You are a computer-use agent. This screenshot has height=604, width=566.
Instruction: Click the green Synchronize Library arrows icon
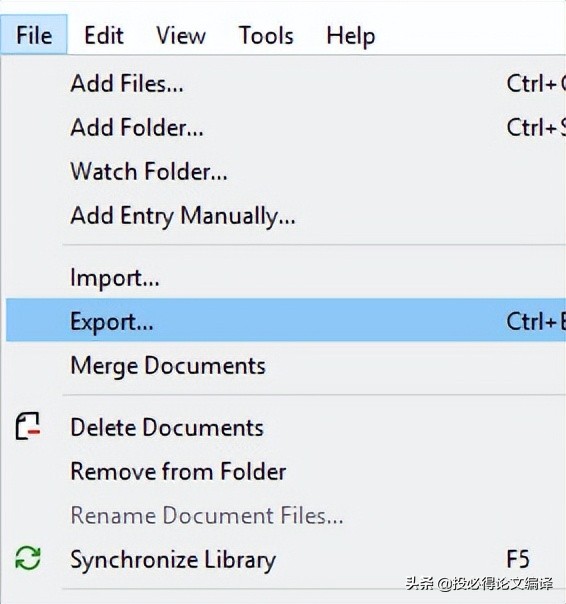click(28, 558)
